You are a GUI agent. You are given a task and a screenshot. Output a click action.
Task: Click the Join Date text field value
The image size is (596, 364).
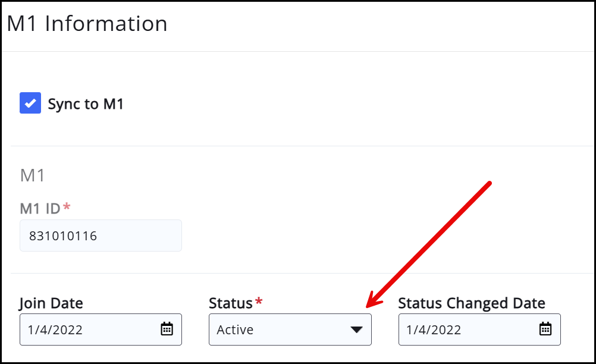(x=57, y=330)
